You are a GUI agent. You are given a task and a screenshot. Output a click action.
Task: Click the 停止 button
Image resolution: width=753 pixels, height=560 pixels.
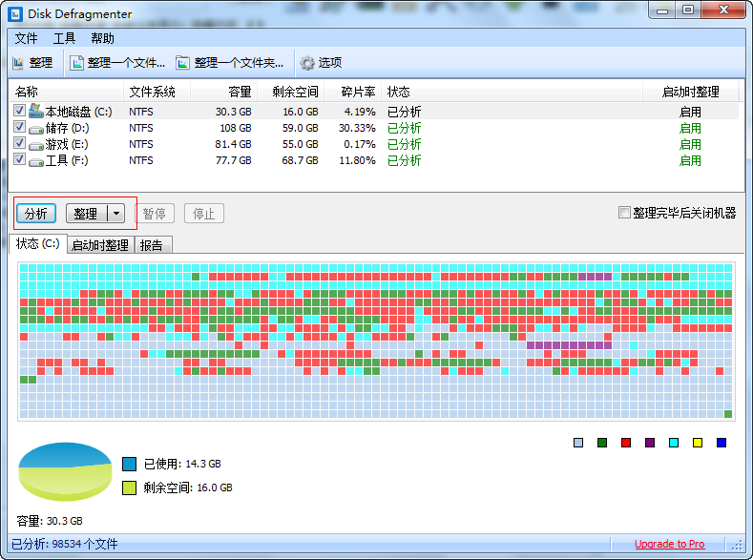tap(203, 214)
